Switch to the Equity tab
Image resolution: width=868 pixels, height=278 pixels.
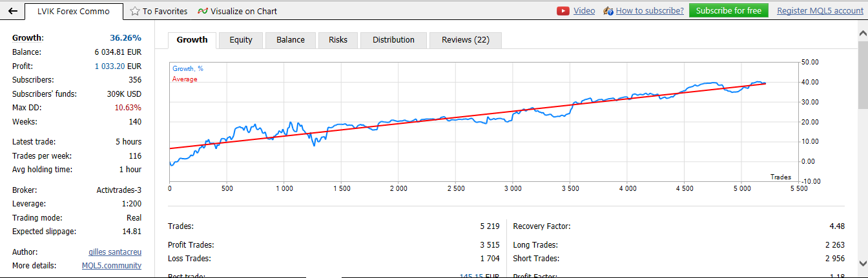240,40
